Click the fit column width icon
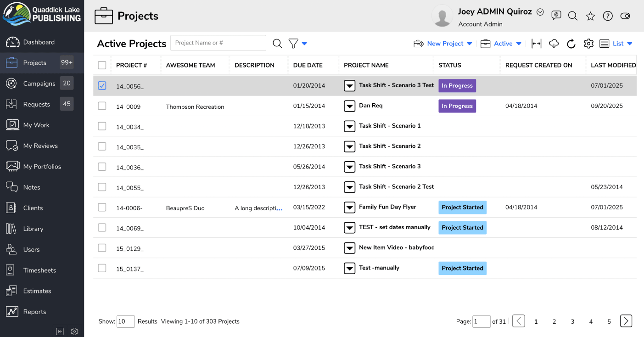The width and height of the screenshot is (644, 337). pyautogui.click(x=536, y=44)
